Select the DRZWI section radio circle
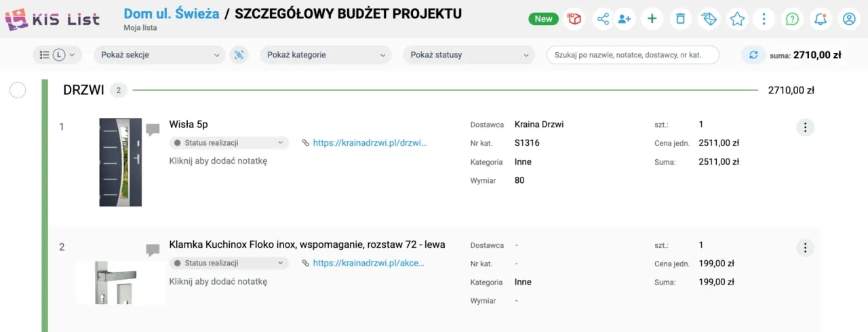 [18, 90]
